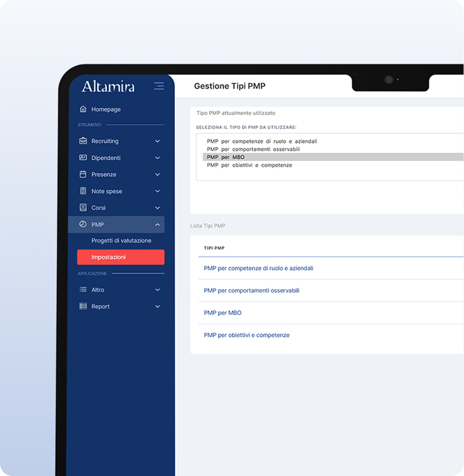This screenshot has width=464, height=476.
Task: Click the Altro list icon
Action: [x=83, y=290]
